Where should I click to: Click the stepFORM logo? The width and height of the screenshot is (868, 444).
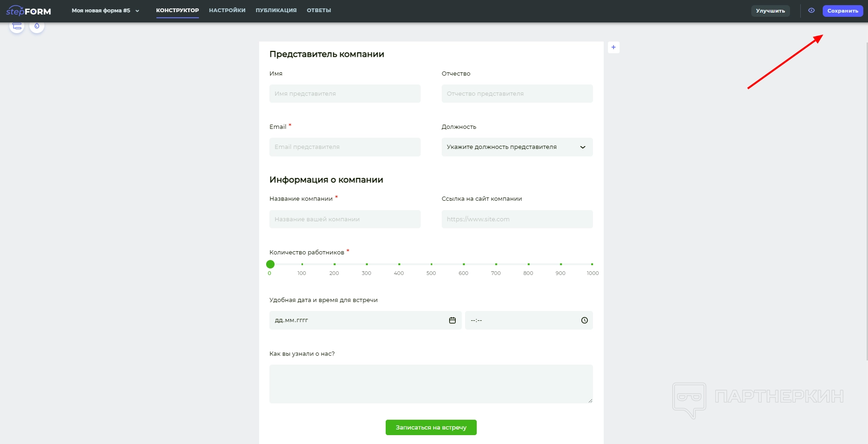click(28, 11)
